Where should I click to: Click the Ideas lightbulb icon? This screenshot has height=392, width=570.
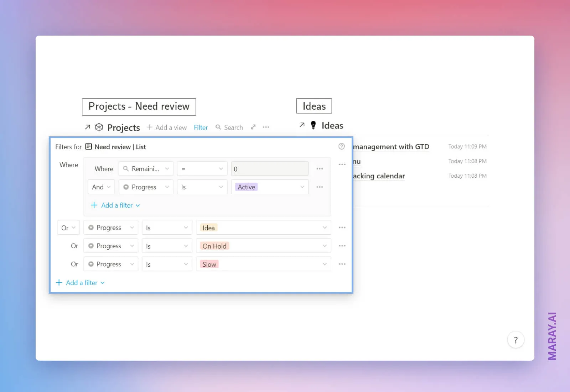coord(313,125)
